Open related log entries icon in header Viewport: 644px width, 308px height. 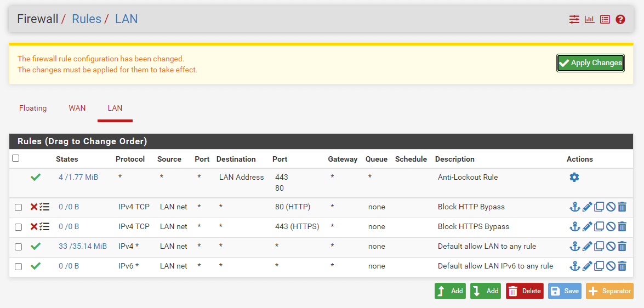click(x=605, y=19)
